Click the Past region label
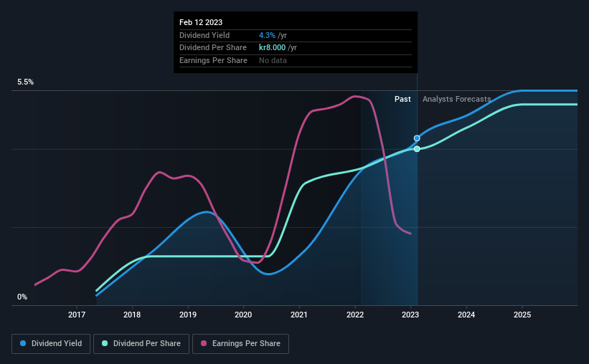This screenshot has height=364, width=589. [402, 99]
